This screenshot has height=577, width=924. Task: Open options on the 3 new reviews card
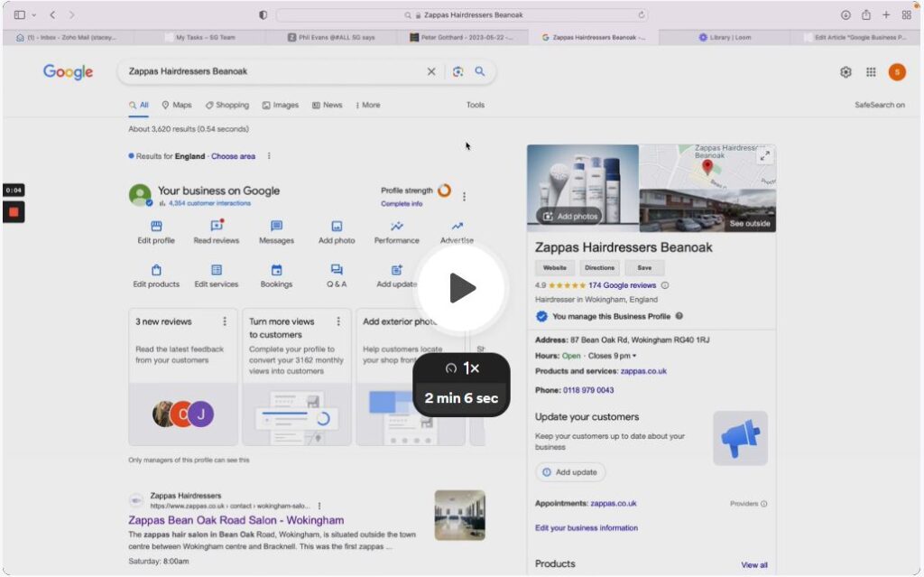click(x=225, y=321)
